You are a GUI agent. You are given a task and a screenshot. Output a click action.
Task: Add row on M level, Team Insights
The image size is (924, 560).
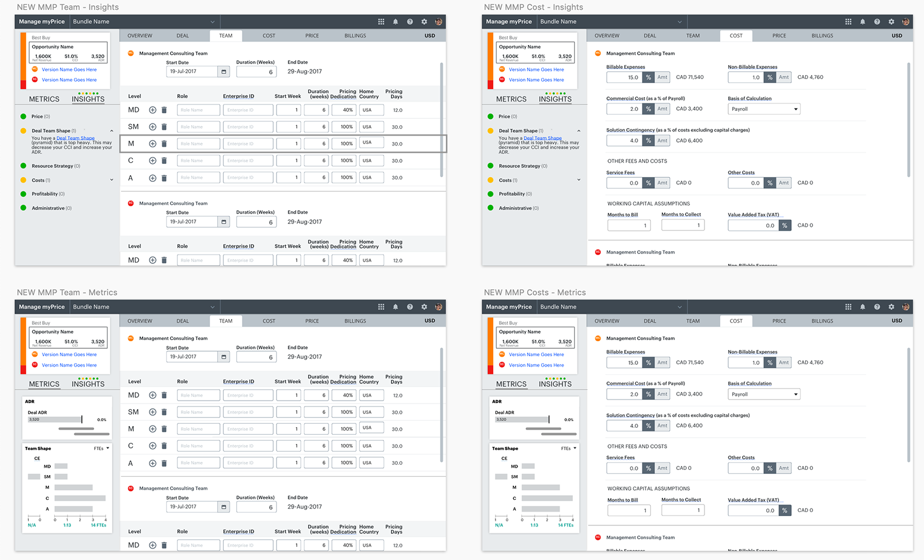(x=152, y=144)
